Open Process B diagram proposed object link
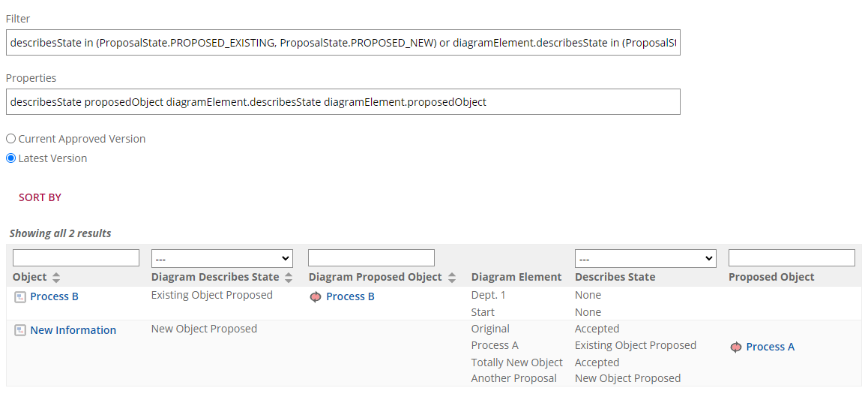Viewport: 868px width, 394px height. [x=350, y=296]
